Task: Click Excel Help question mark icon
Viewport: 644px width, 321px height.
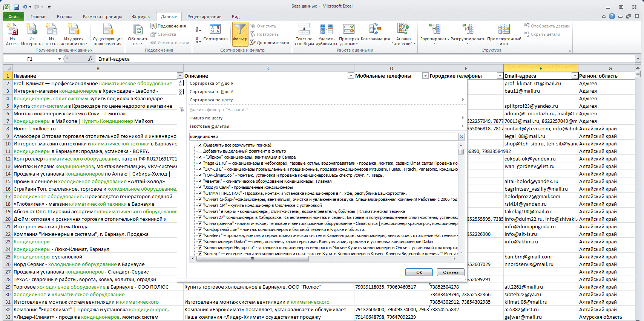Action: pyautogui.click(x=612, y=16)
